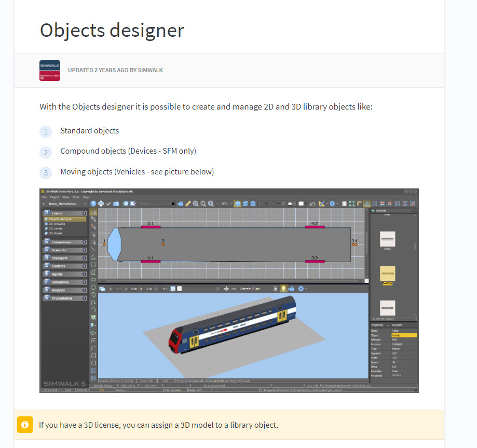Image resolution: width=477 pixels, height=448 pixels.
Task: Toggle the checkered texture button in the 3D toolbar
Action: point(173,289)
